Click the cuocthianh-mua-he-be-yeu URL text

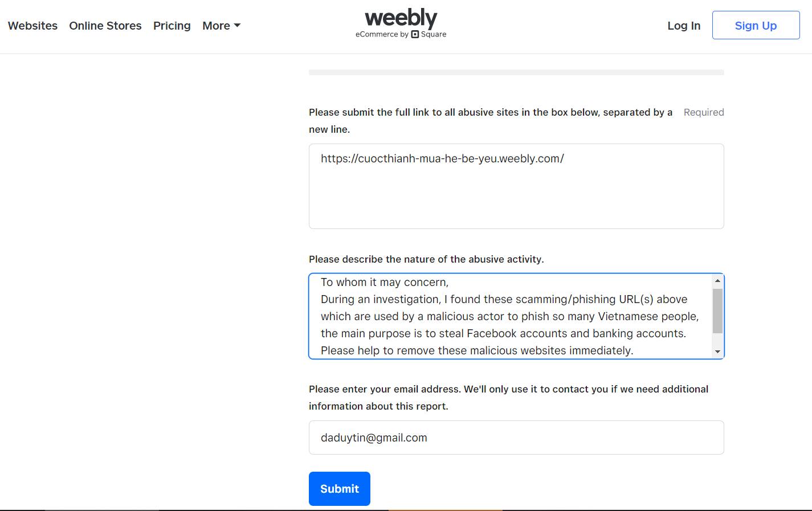click(442, 159)
